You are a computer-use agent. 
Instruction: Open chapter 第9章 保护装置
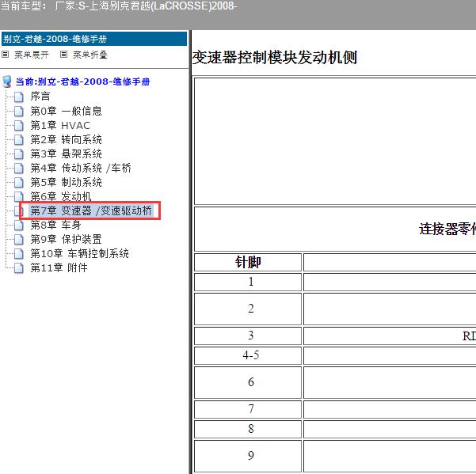point(67,239)
